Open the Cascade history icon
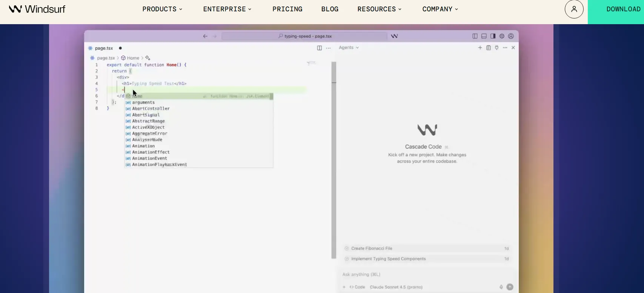 coord(489,48)
